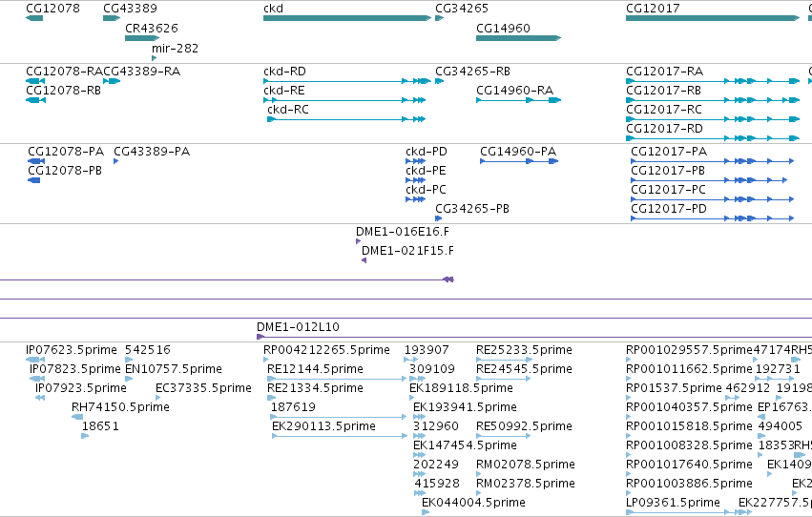Select the EC37335.5prime EST marker
Viewport: 812px width, 517px height.
tap(157, 398)
